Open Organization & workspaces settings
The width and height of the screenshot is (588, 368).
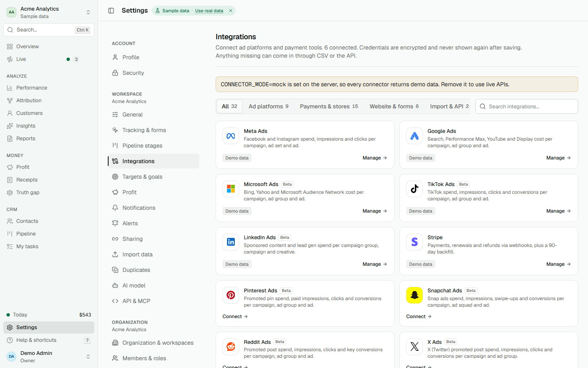click(154, 343)
